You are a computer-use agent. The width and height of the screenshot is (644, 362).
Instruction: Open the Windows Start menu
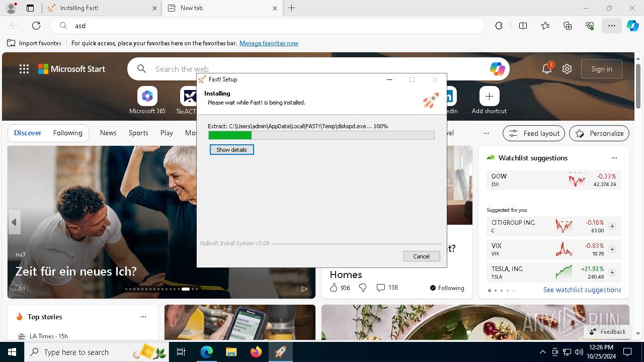12,352
